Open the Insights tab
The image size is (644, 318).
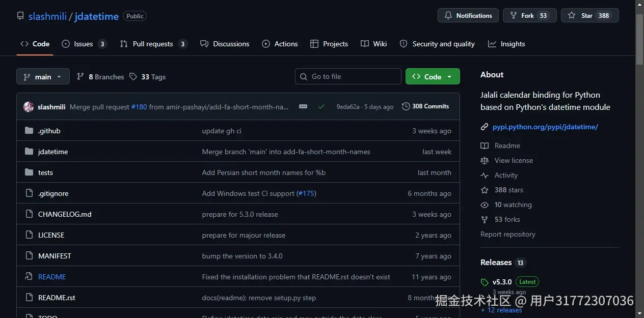coord(506,44)
